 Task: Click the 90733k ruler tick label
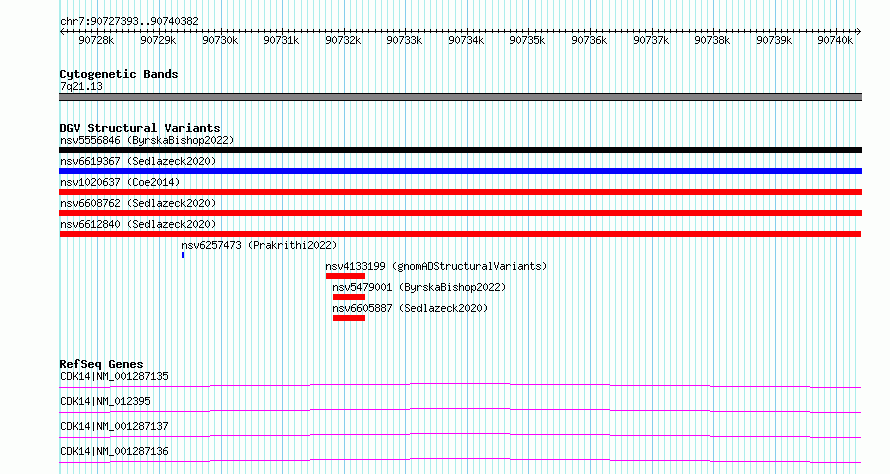pos(405,40)
